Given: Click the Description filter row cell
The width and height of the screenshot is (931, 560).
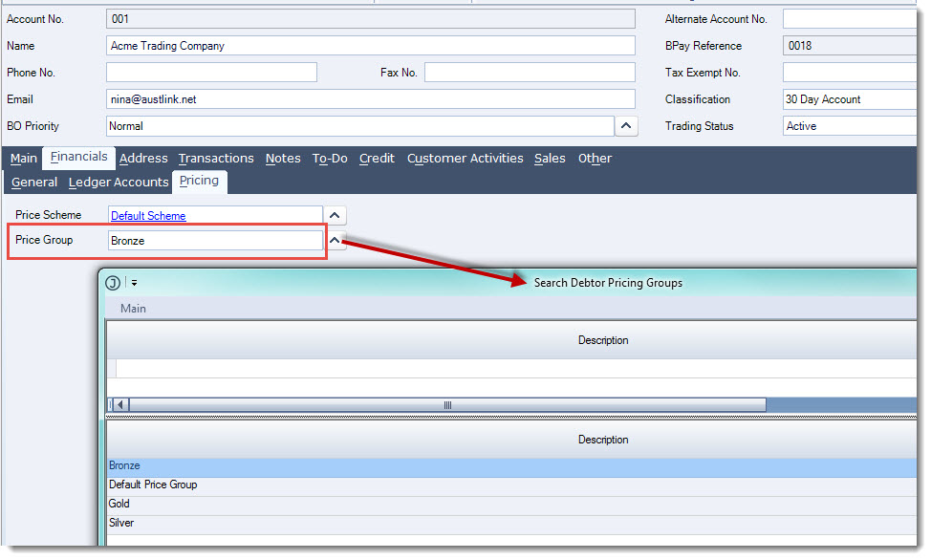Looking at the screenshot, I should click(516, 369).
